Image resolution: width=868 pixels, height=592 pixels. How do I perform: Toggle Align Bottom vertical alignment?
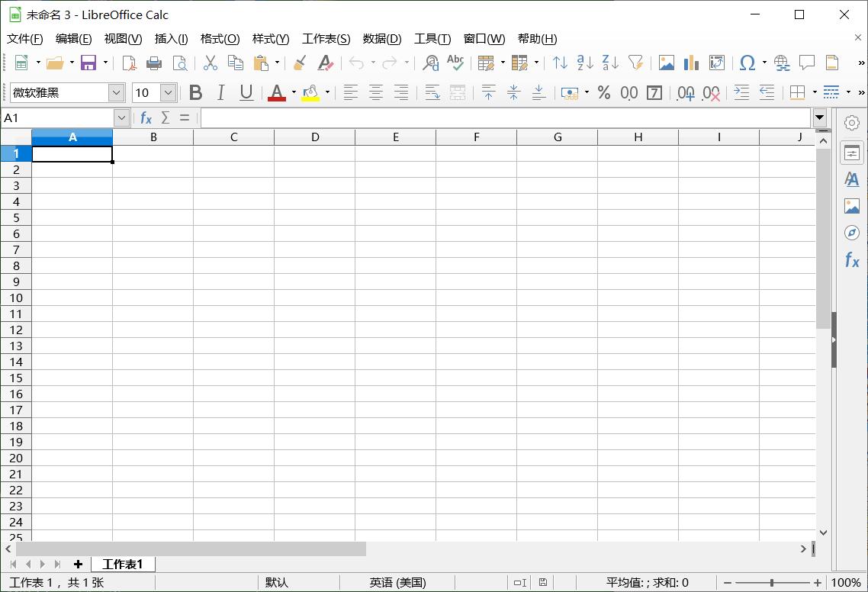[538, 92]
